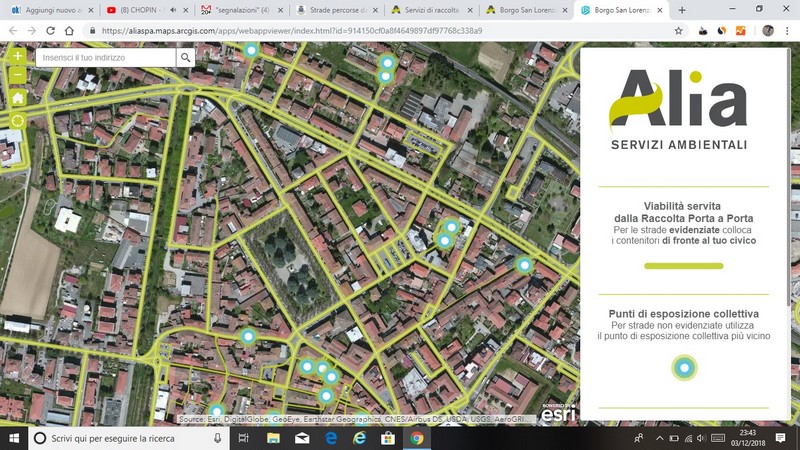Click the Esri logo on map

[x=558, y=413]
